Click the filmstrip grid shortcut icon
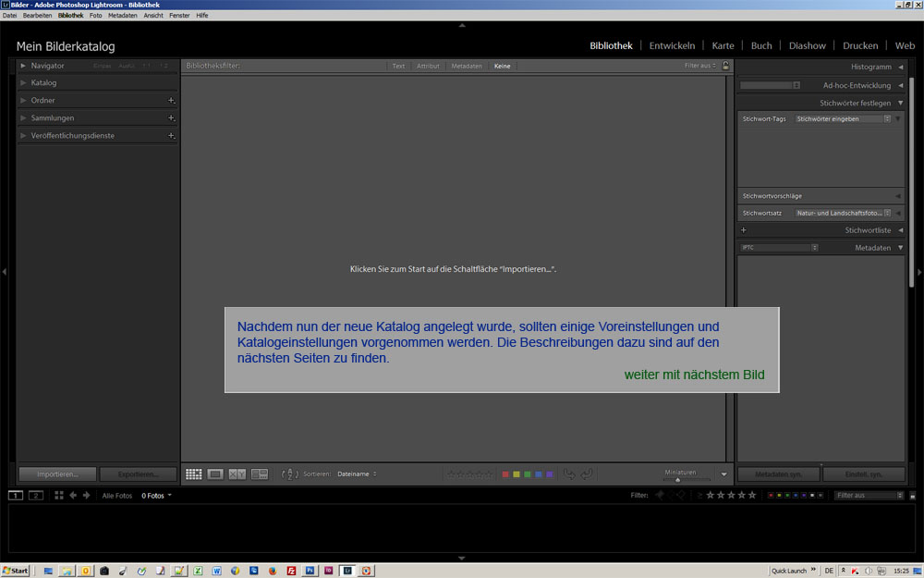This screenshot has height=578, width=924. [59, 496]
